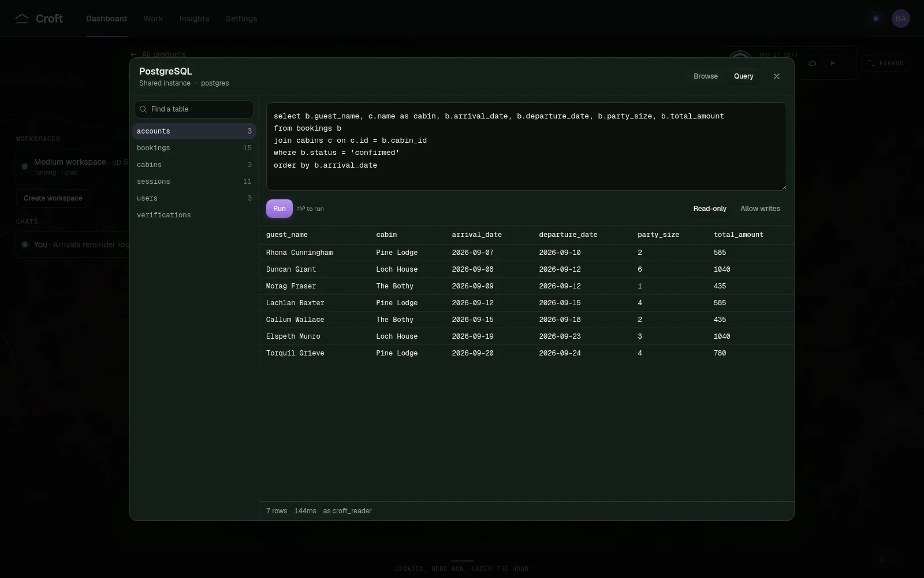Click the glowing status icon beside the avatar
This screenshot has height=578, width=924.
pos(876,18)
